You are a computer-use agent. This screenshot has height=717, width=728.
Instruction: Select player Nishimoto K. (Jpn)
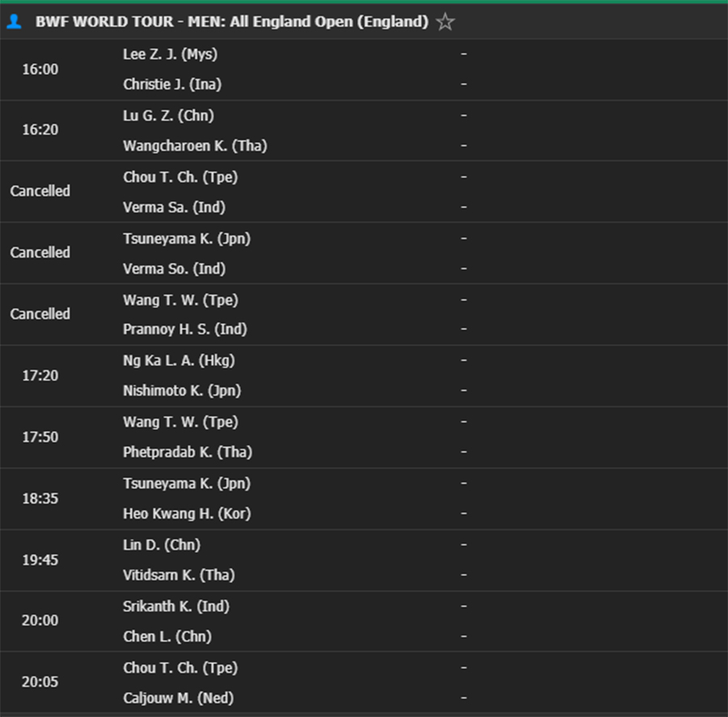182,390
